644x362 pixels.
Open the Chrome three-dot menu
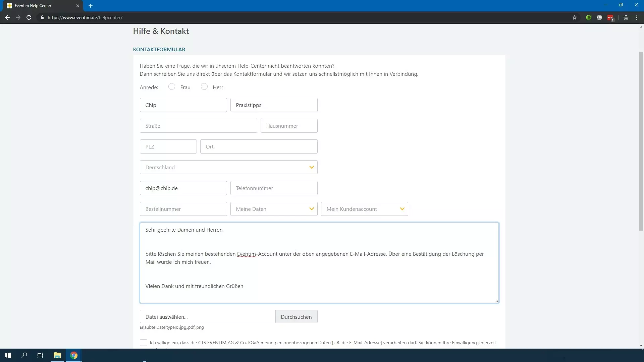[x=637, y=17]
